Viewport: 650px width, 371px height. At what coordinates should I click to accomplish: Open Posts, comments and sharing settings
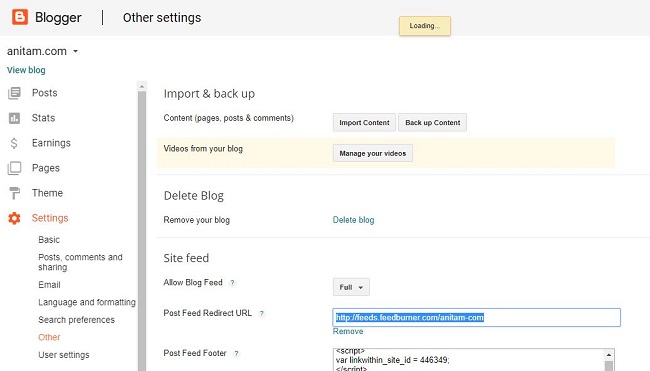coord(80,262)
